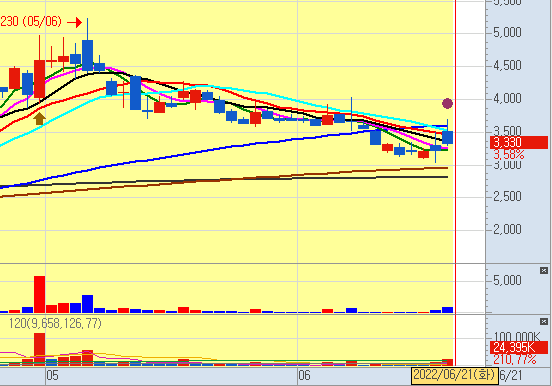Click the 24,395K trading value label

pyautogui.click(x=519, y=348)
